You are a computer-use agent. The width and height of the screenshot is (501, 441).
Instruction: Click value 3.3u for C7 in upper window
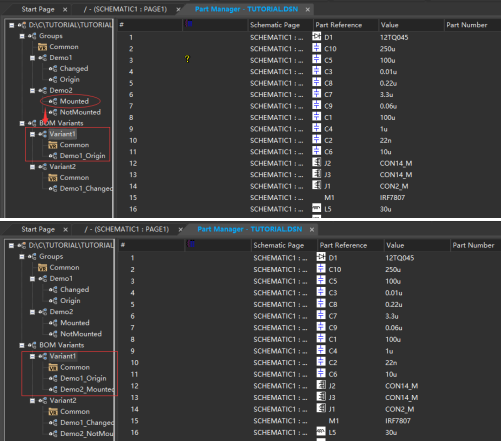pyautogui.click(x=386, y=95)
